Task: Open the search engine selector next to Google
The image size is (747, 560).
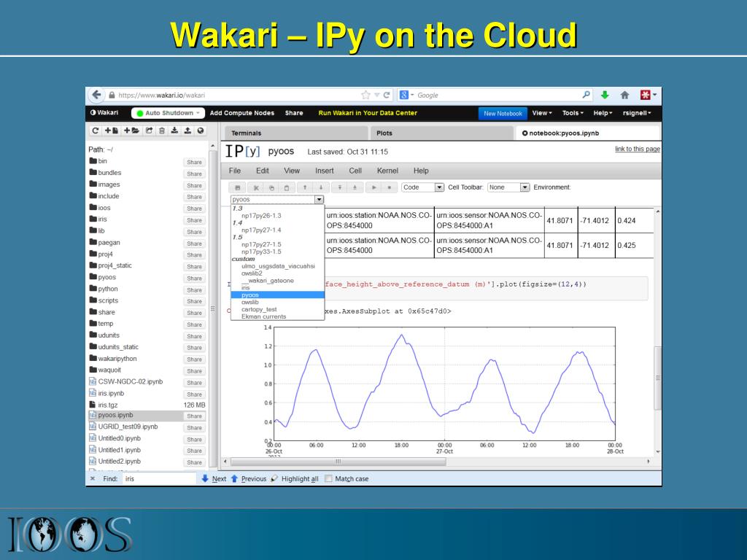Action: point(406,95)
